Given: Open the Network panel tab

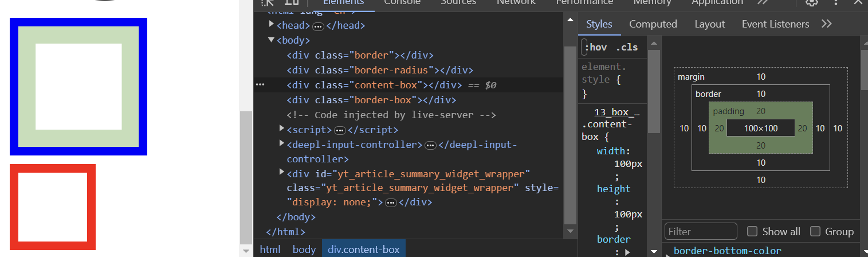Looking at the screenshot, I should coord(516,2).
